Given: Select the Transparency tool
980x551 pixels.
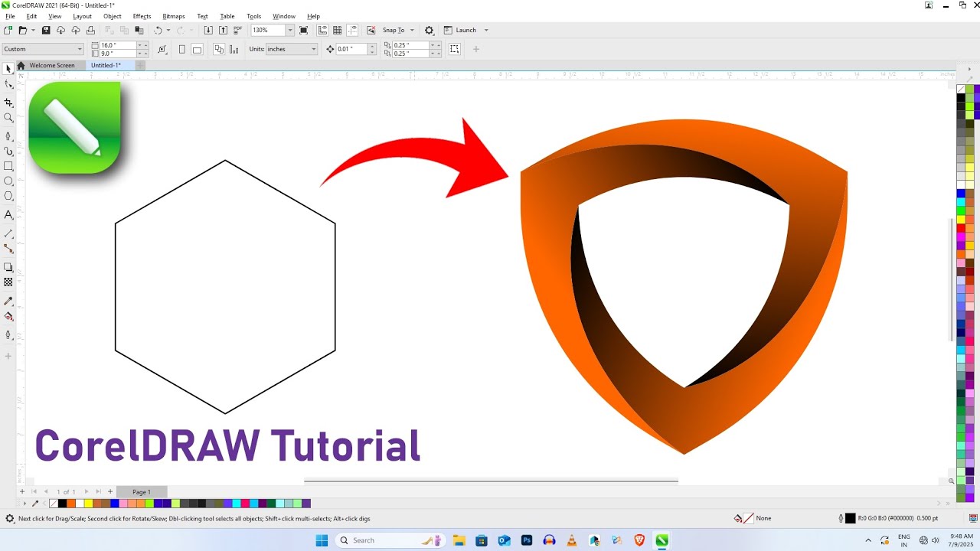Looking at the screenshot, I should tap(8, 282).
